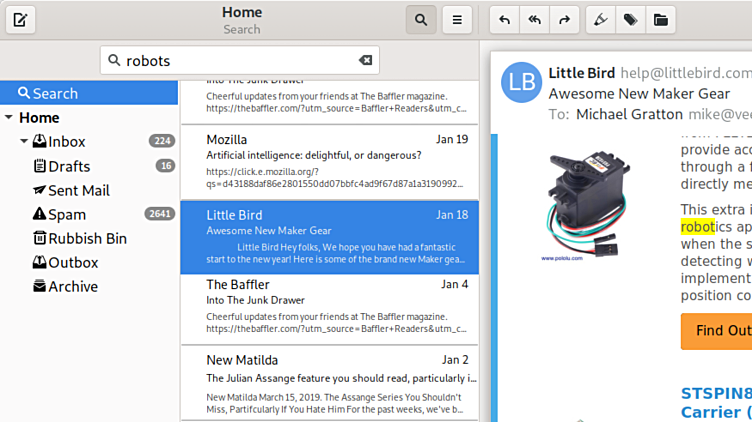Viewport: 752px width, 423px height.
Task: Select the Drafts folder
Action: click(69, 166)
